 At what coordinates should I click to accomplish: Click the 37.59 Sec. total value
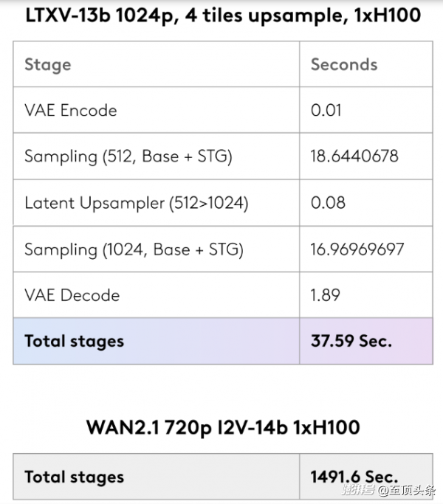pyautogui.click(x=351, y=341)
